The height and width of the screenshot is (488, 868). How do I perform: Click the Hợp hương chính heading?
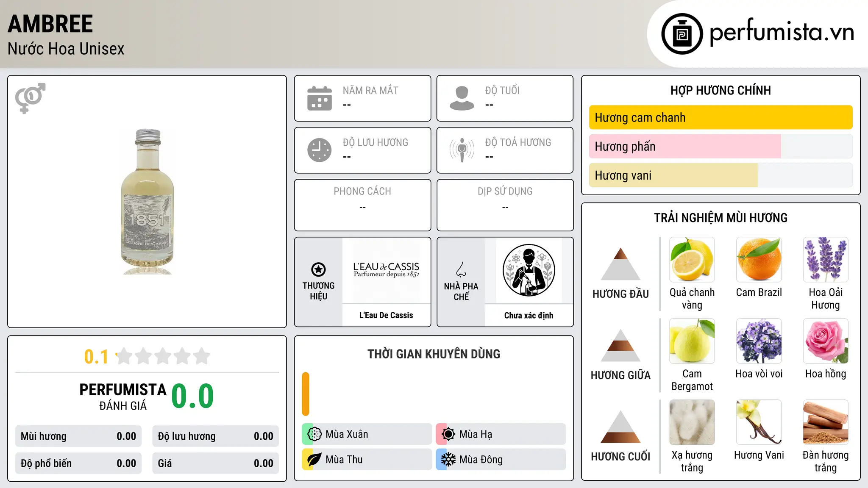(x=721, y=90)
